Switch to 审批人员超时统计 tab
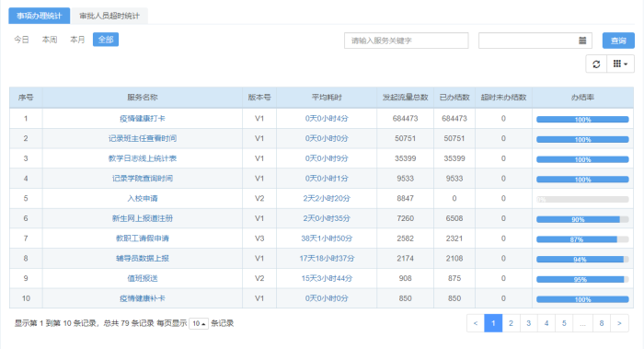Viewport: 644px width, 349px height. 109,16
